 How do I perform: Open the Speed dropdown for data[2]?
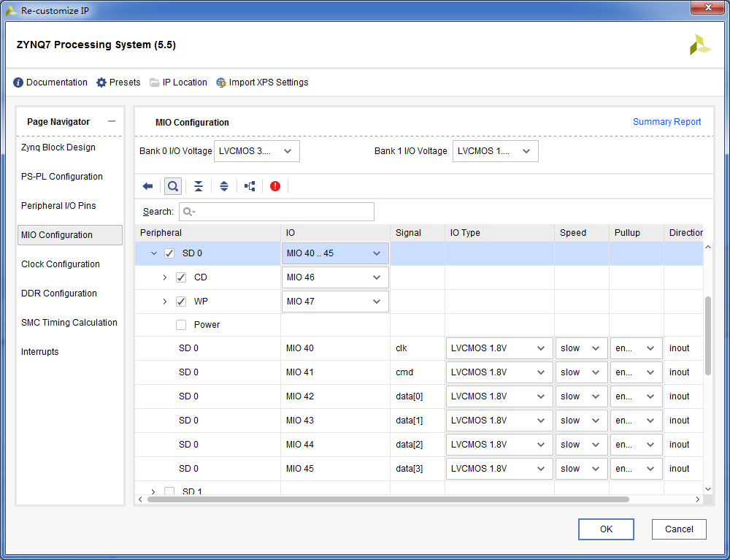(x=582, y=445)
